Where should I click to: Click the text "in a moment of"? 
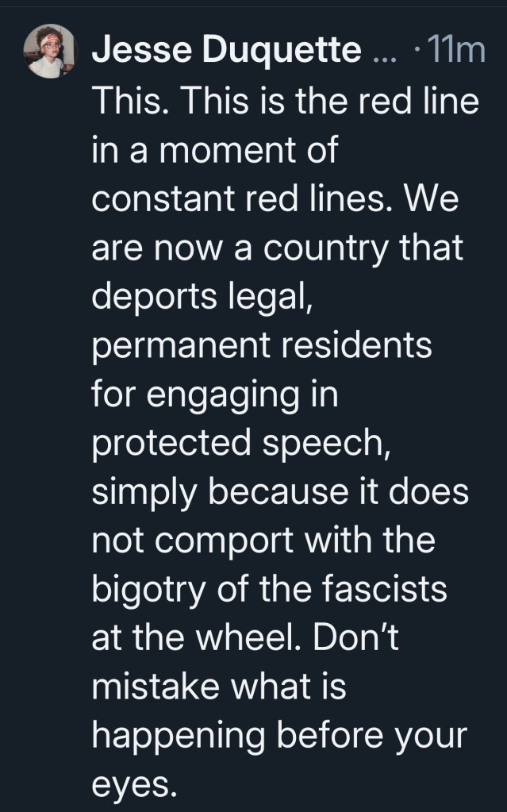click(x=214, y=152)
